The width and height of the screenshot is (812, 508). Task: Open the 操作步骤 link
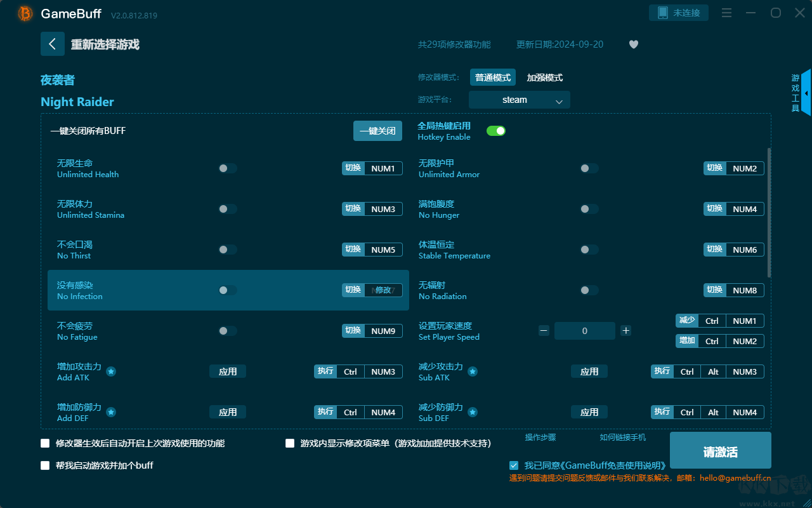point(540,438)
